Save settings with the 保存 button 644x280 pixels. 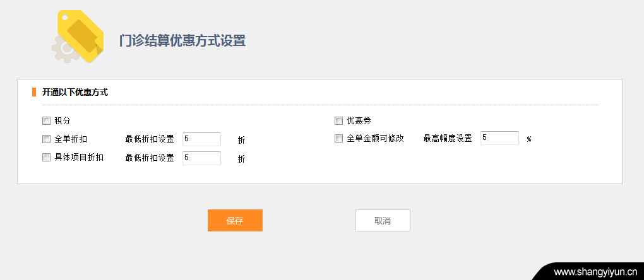click(x=235, y=221)
